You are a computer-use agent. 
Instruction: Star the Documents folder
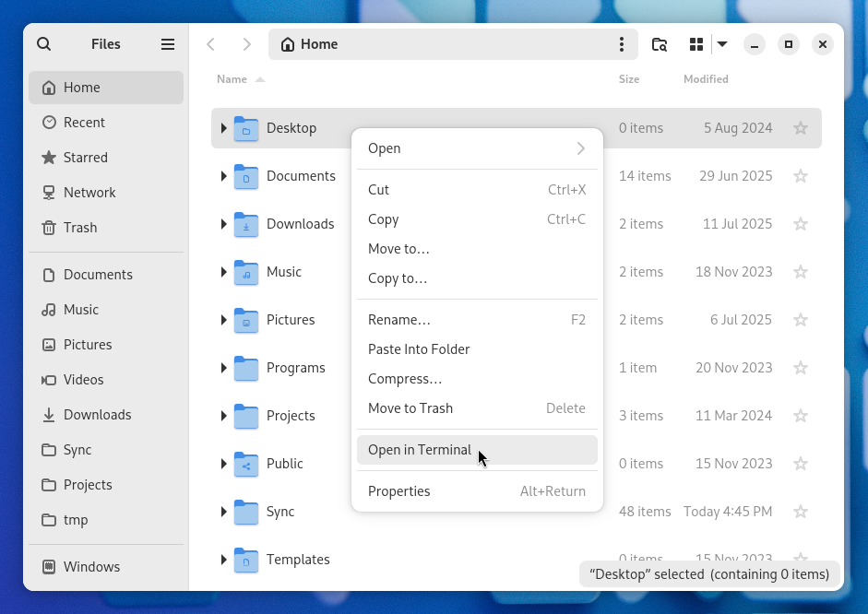click(x=801, y=176)
